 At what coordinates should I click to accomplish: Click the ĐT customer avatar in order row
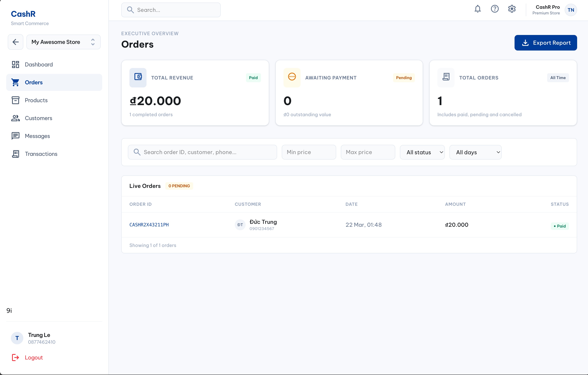coord(240,225)
